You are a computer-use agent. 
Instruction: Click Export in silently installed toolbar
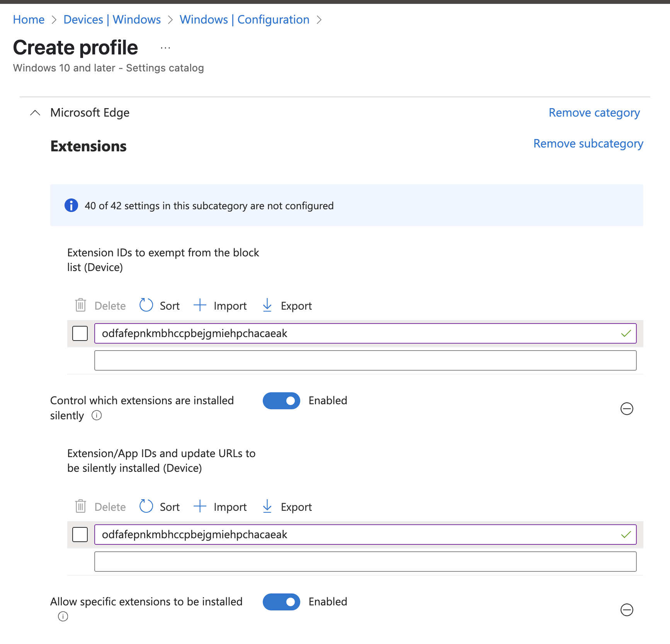coord(287,507)
